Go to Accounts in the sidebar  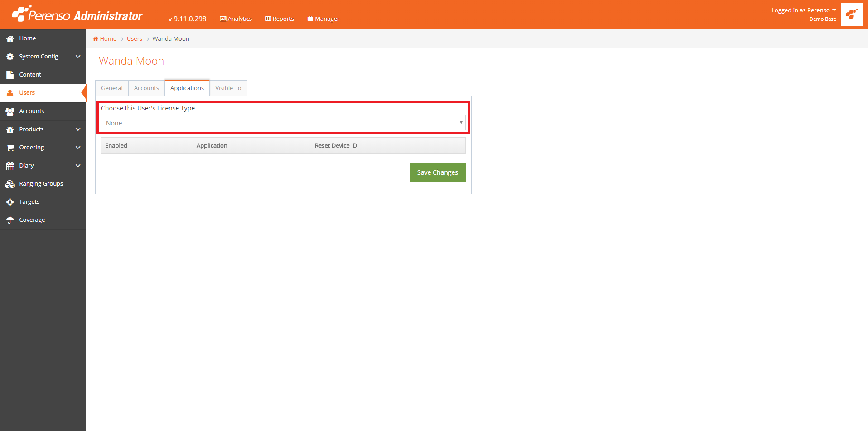43,111
